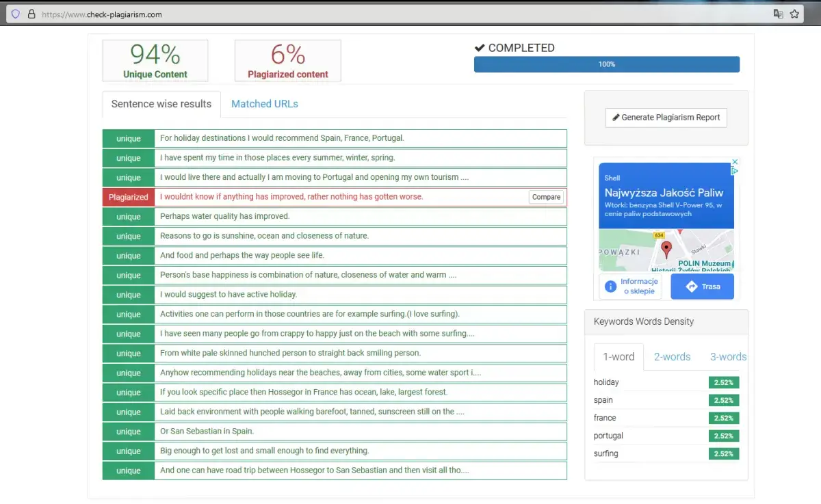Viewport: 821px width, 504px height.
Task: Open the AdChoices triangle icon on ad
Action: 735,171
